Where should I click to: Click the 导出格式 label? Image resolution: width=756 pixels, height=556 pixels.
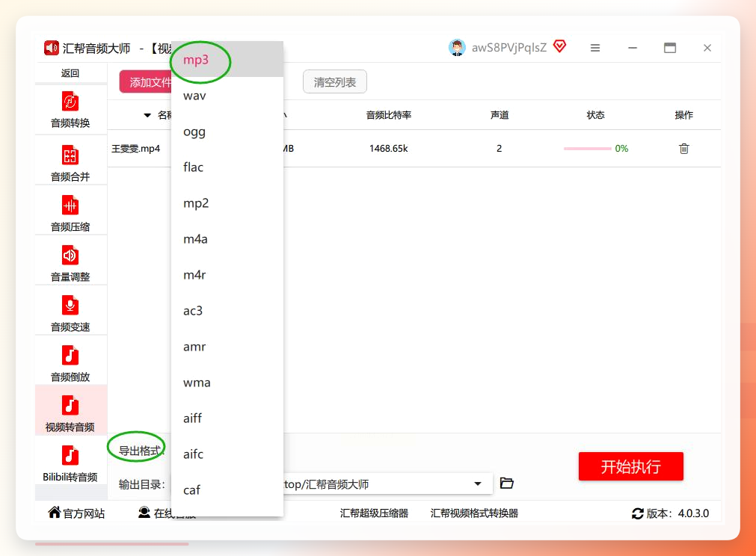141,451
